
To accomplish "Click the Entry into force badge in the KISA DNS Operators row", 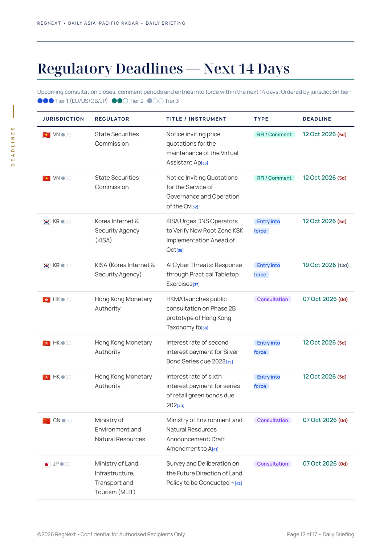I will coord(267,226).
